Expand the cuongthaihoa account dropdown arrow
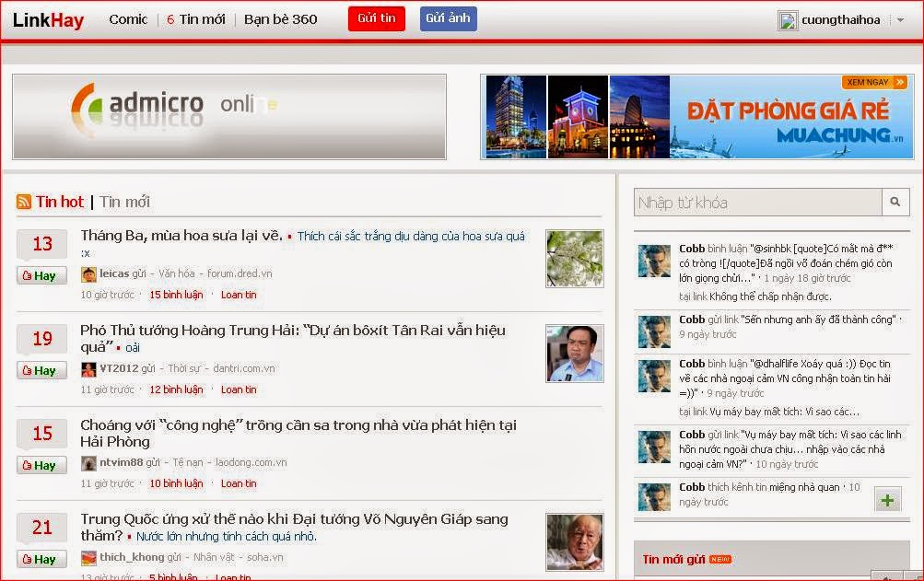 point(900,20)
